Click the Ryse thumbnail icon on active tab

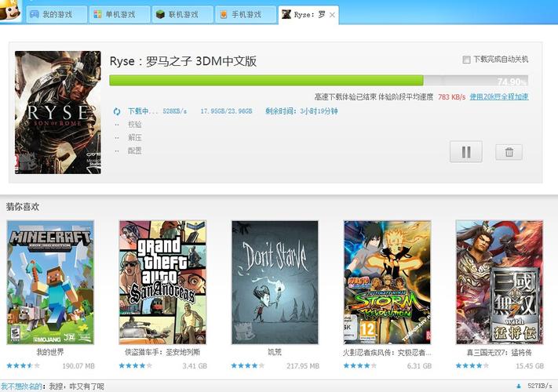pyautogui.click(x=286, y=14)
